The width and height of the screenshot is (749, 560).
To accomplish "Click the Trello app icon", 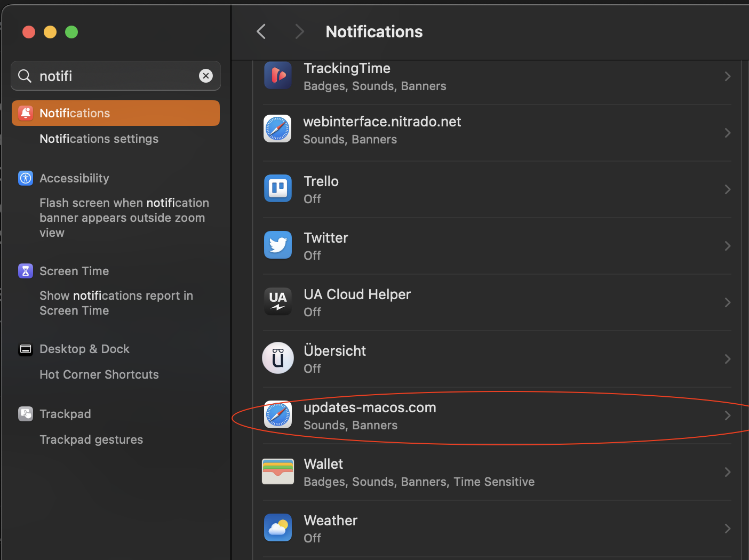I will 278,188.
